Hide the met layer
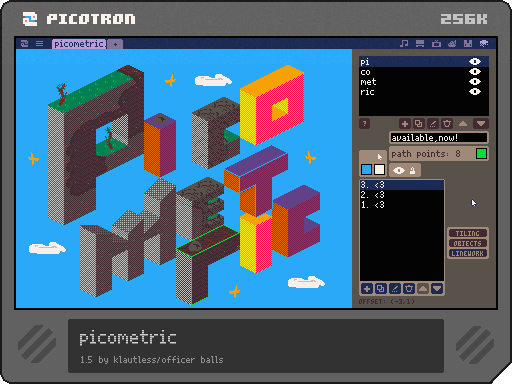 pyautogui.click(x=475, y=81)
